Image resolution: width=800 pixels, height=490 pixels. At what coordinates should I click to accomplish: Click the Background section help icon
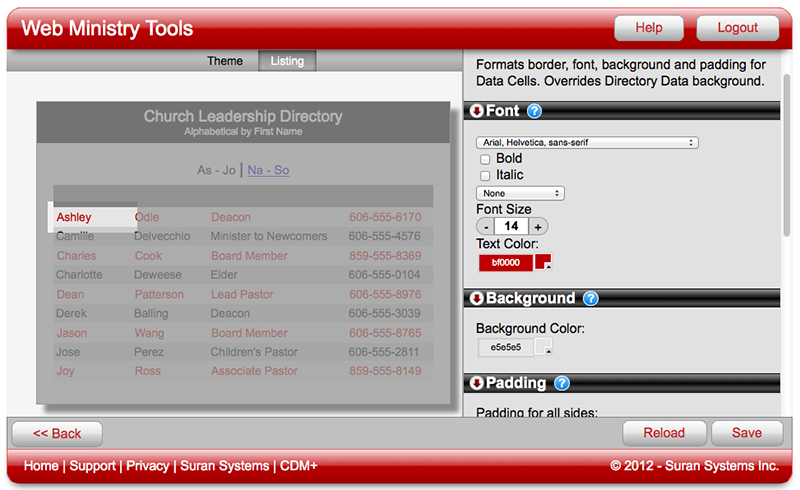[590, 298]
